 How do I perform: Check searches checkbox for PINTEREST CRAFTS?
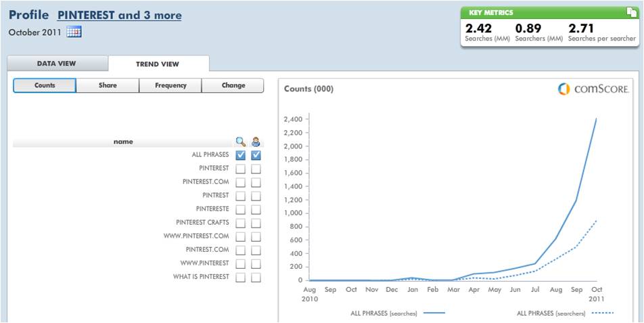(x=241, y=223)
